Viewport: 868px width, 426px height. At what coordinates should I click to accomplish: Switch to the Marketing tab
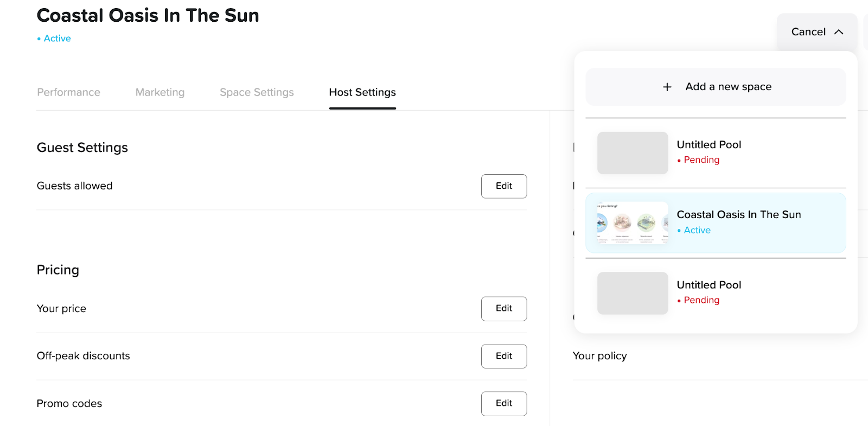[160, 92]
